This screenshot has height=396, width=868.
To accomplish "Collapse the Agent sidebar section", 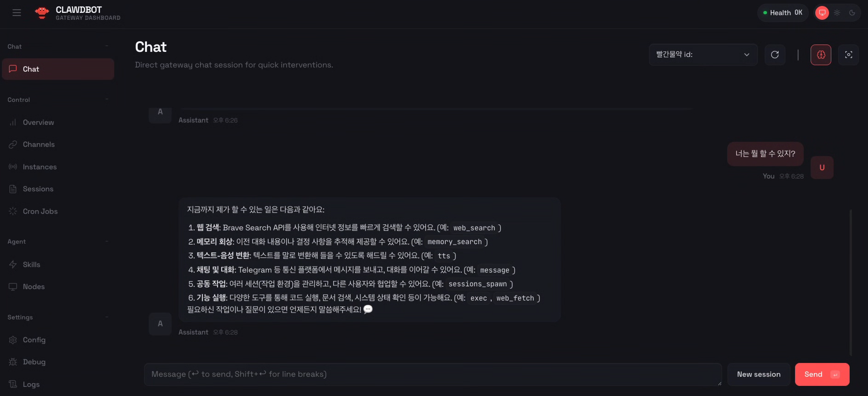I will point(107,241).
